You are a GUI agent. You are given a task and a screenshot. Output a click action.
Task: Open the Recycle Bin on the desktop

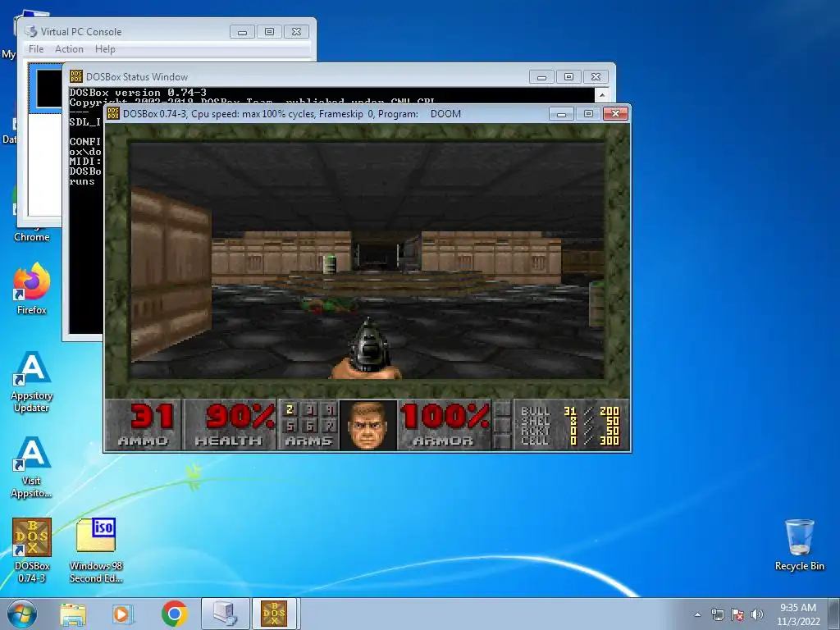tap(799, 545)
